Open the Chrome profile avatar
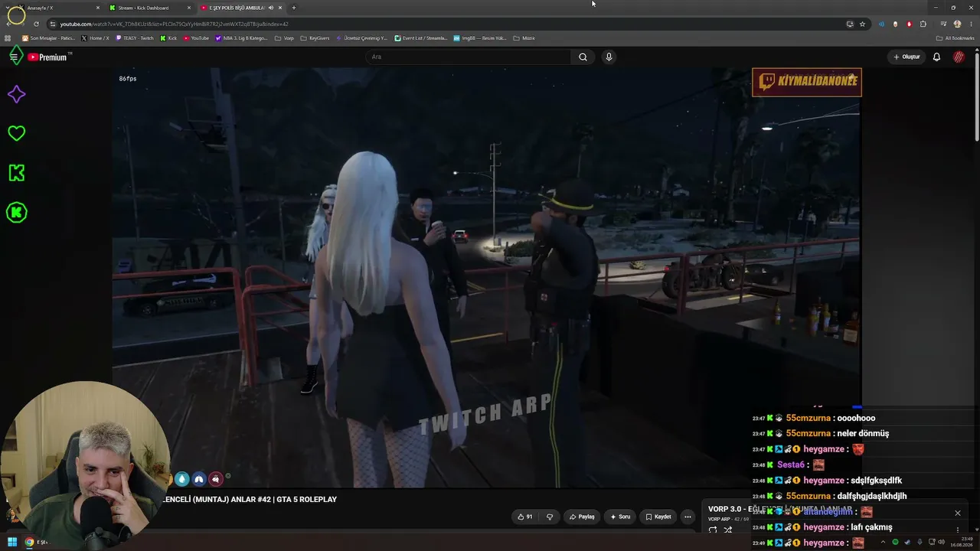 tap(957, 24)
